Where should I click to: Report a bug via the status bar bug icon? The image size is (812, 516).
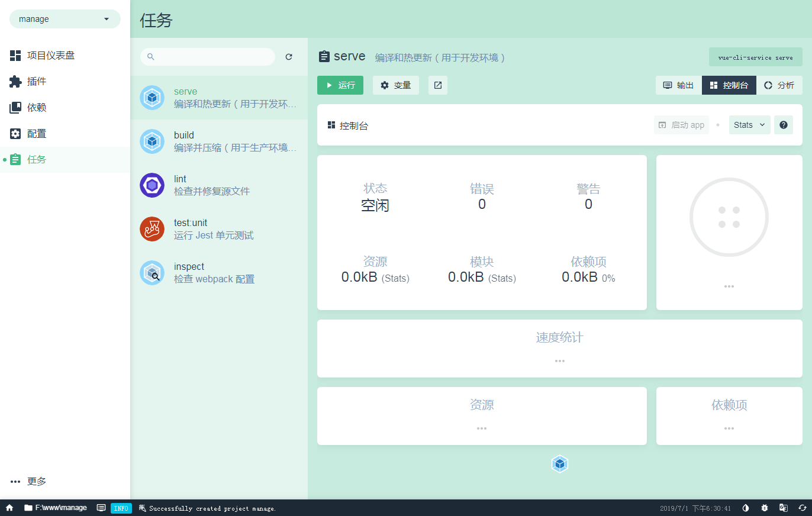(765, 508)
